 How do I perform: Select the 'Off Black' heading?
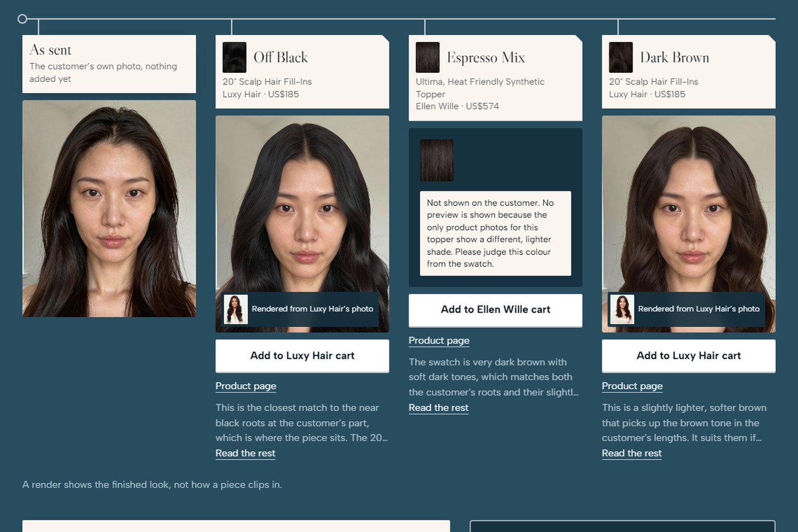[280, 57]
